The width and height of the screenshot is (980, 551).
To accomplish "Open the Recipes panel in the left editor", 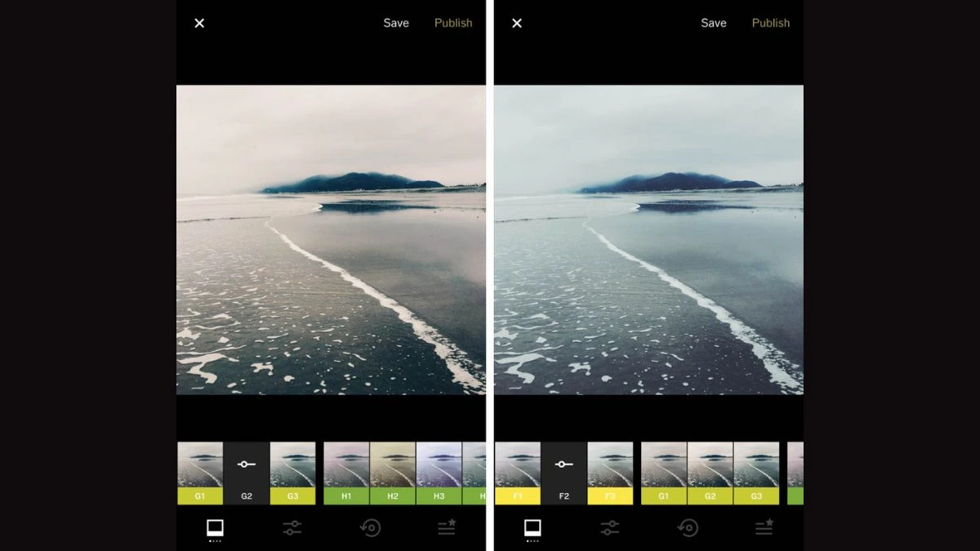I will [446, 527].
